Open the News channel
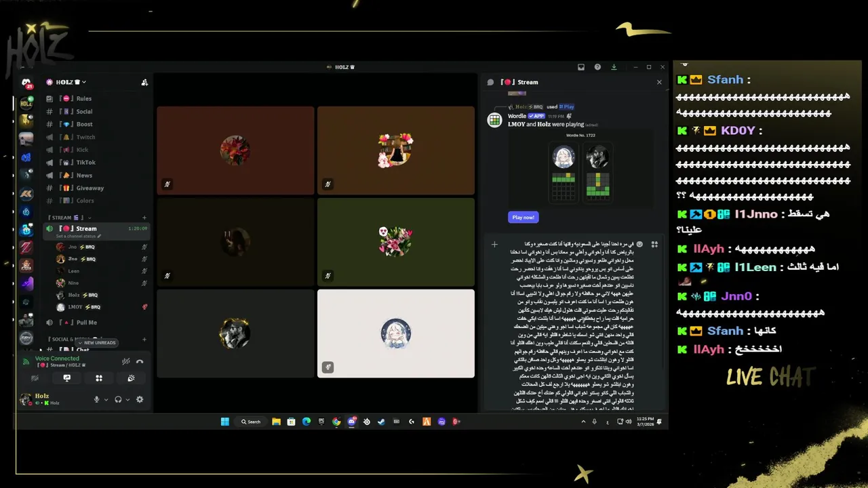 (x=96, y=175)
